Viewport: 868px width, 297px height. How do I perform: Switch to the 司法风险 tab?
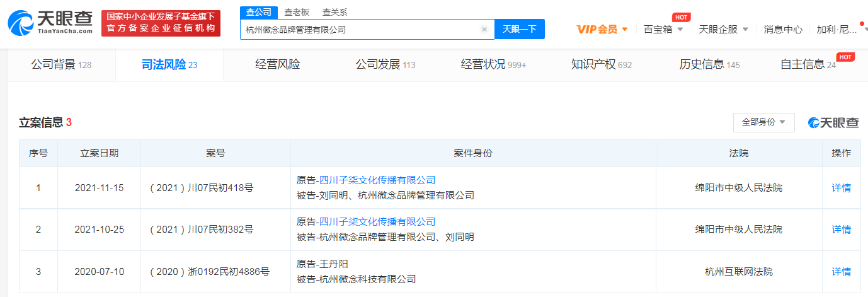169,64
